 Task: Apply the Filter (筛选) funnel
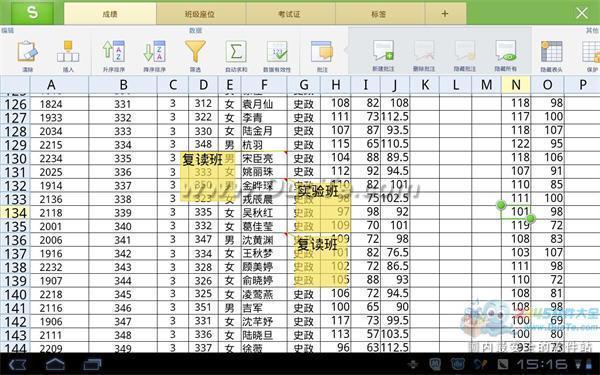[195, 56]
